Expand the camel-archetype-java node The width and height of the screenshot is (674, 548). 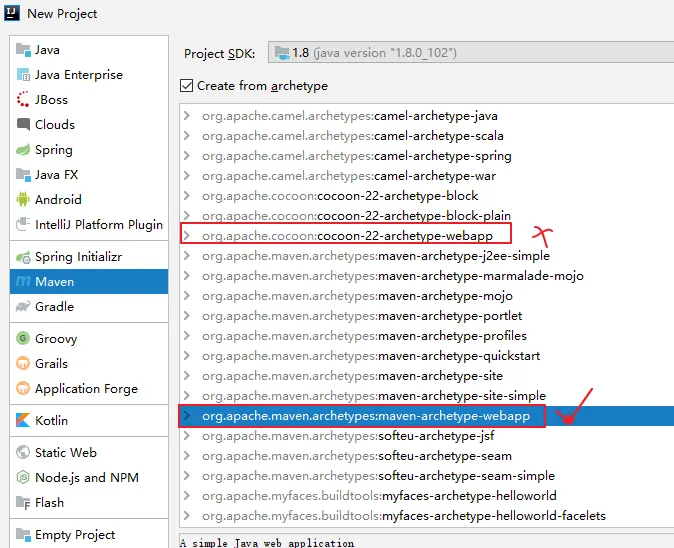(x=187, y=116)
